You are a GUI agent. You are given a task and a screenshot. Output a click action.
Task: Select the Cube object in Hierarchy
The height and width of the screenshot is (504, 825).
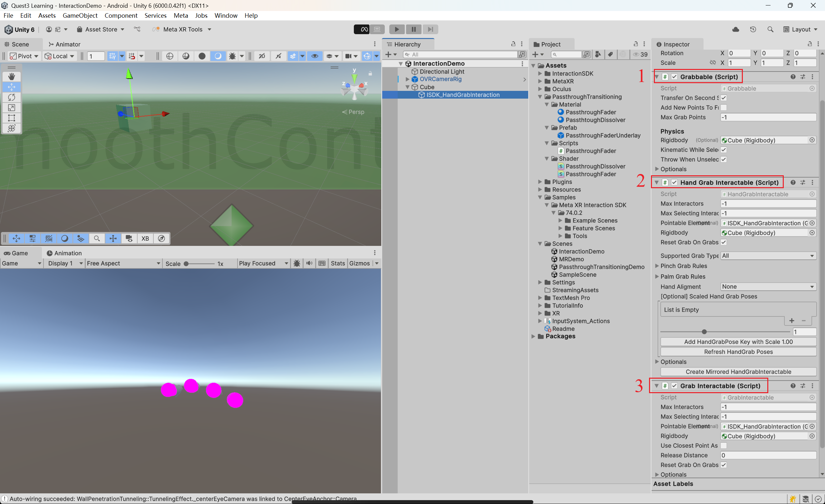[427, 87]
